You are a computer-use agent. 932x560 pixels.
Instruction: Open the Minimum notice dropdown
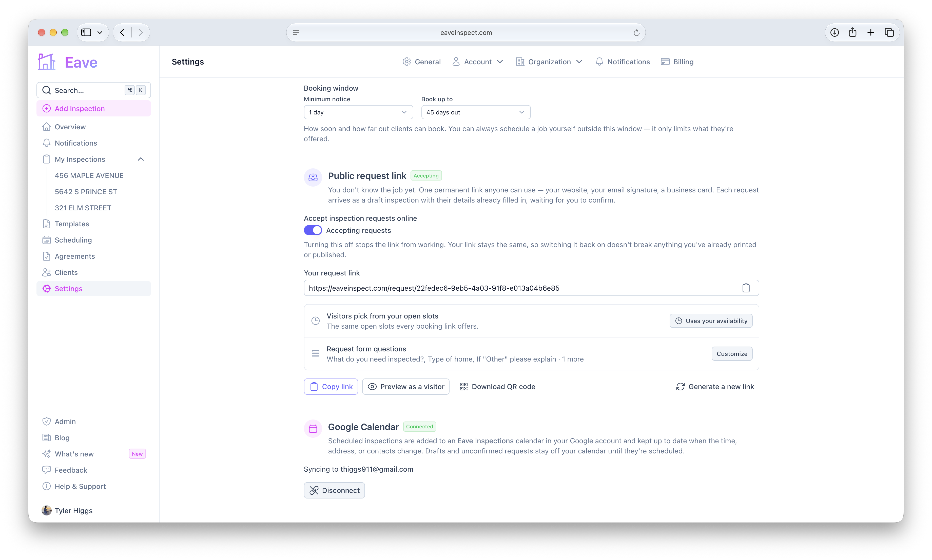point(358,112)
